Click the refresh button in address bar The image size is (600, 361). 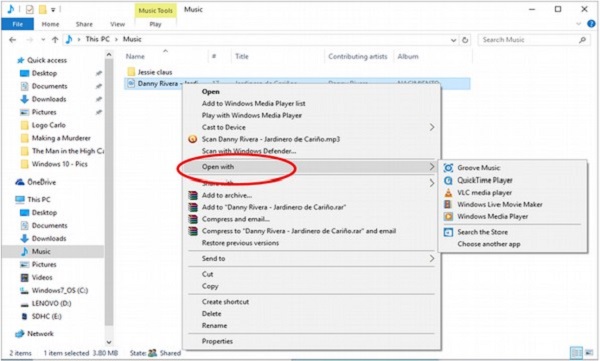[465, 40]
